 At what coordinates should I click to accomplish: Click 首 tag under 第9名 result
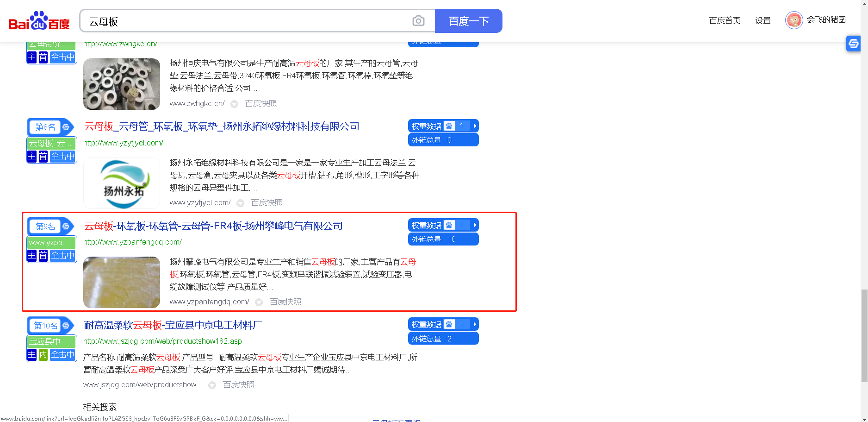pyautogui.click(x=43, y=255)
